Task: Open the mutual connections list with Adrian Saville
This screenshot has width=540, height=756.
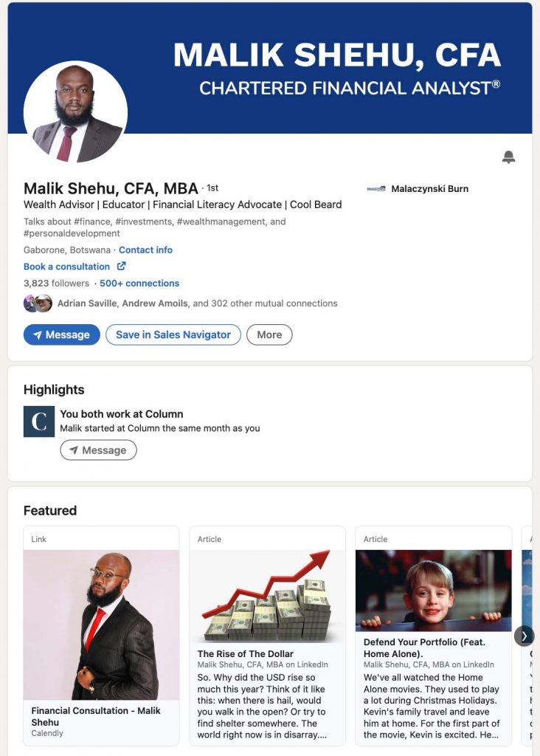Action: click(x=197, y=303)
